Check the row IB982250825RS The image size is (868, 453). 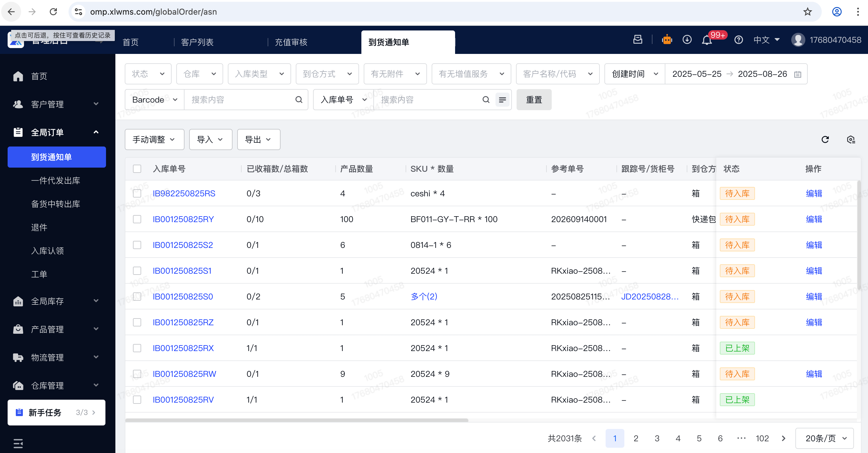tap(137, 193)
